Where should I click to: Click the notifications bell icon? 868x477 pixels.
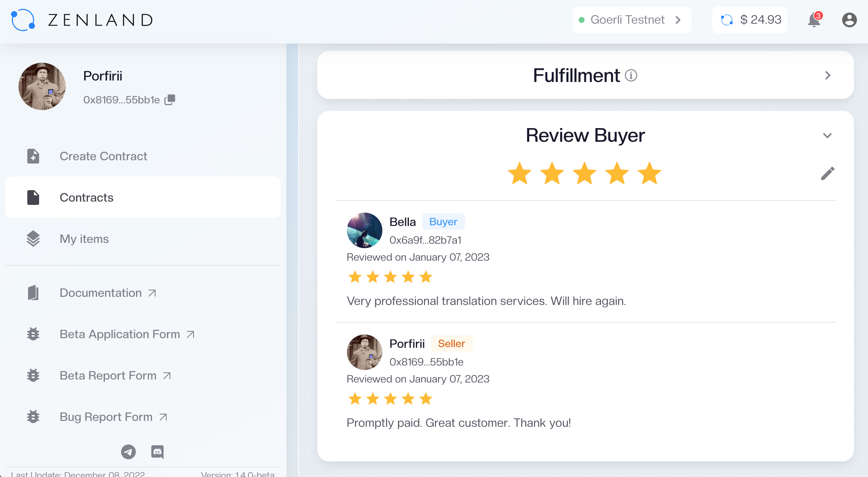coord(814,20)
